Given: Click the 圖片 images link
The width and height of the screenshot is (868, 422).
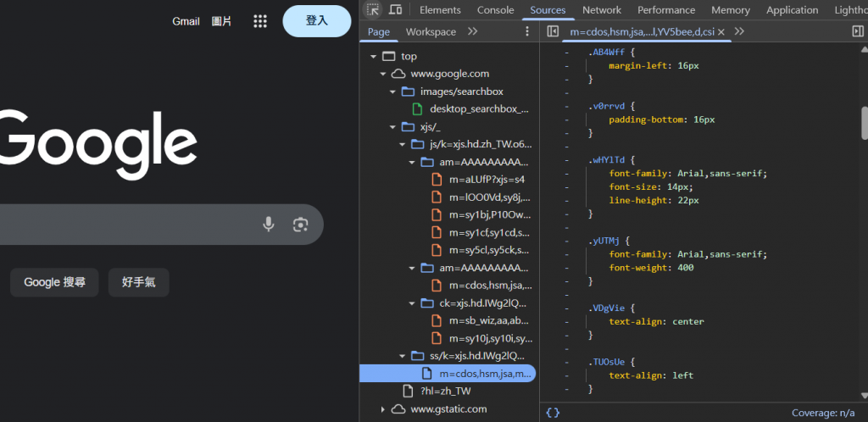Looking at the screenshot, I should click(221, 21).
